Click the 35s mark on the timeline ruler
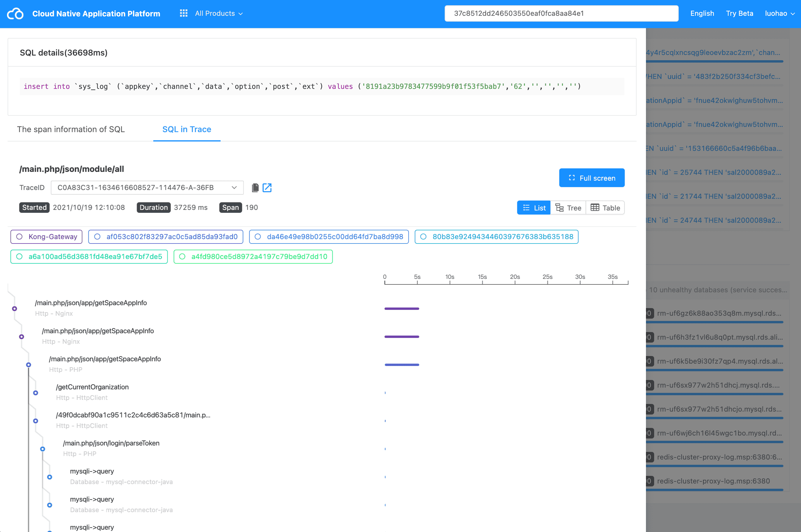 613,277
